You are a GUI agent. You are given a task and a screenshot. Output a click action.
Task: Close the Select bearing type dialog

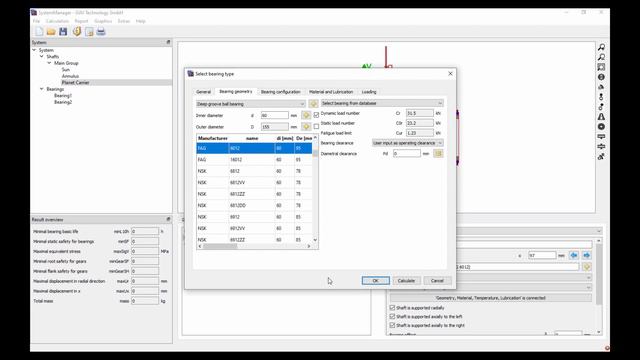coord(450,73)
